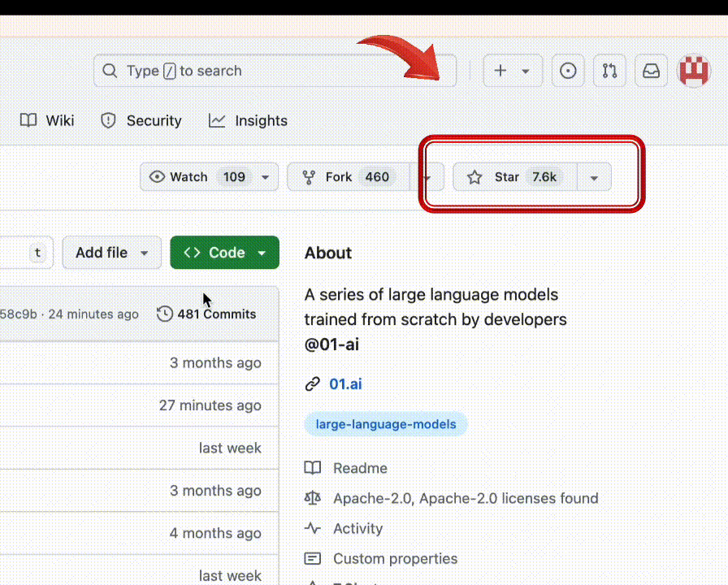
Task: Select the large-language-models topic tag
Action: [x=386, y=424]
